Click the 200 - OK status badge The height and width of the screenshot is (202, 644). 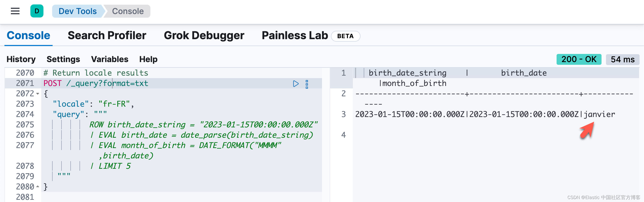coord(579,59)
